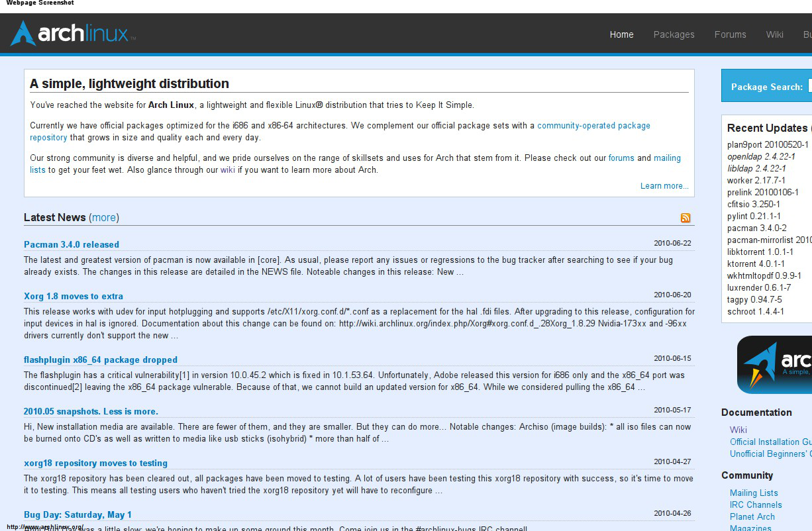Viewport: 812px width, 531px height.
Task: Select libktorrent 1.0.1-1 package update
Action: click(x=760, y=252)
